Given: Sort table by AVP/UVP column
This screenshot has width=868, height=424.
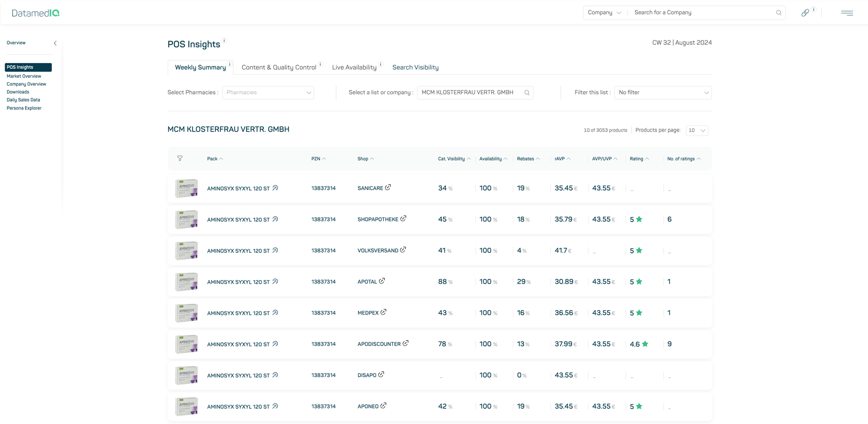Looking at the screenshot, I should (605, 159).
